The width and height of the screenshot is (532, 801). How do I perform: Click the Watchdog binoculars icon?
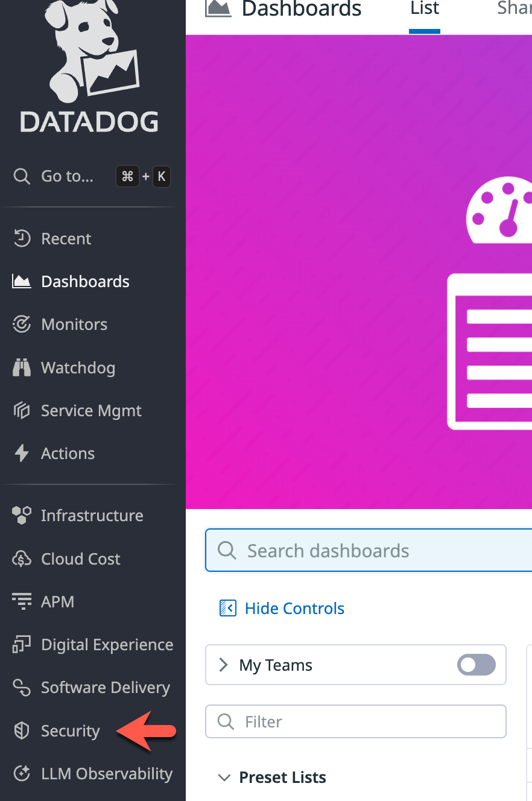click(22, 368)
